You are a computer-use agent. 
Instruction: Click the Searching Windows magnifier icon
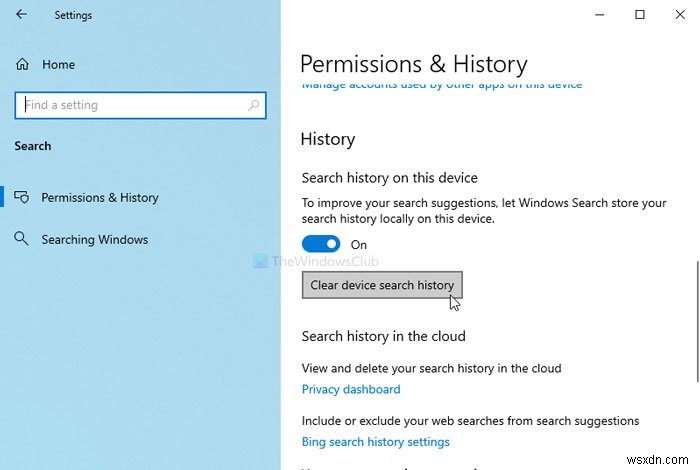point(21,239)
